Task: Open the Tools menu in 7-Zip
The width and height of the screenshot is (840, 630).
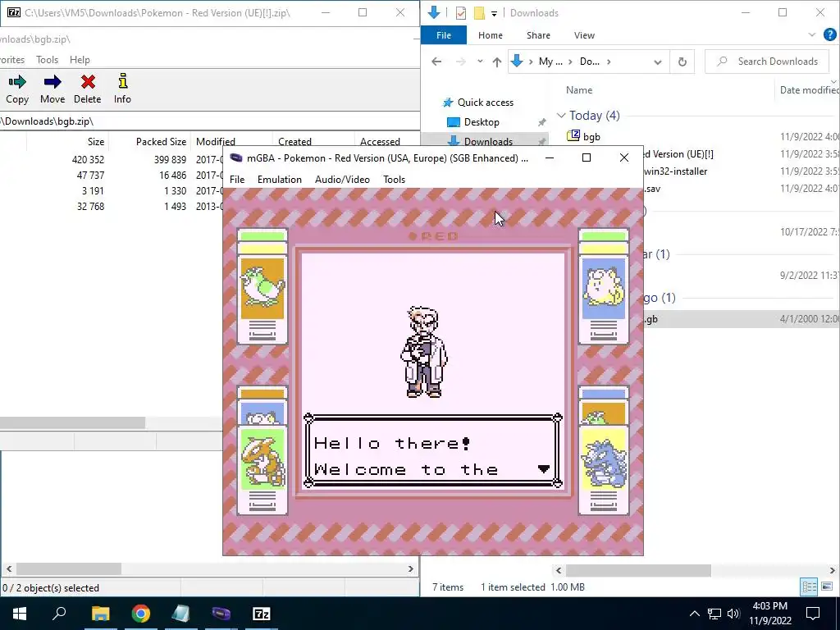Action: click(47, 59)
